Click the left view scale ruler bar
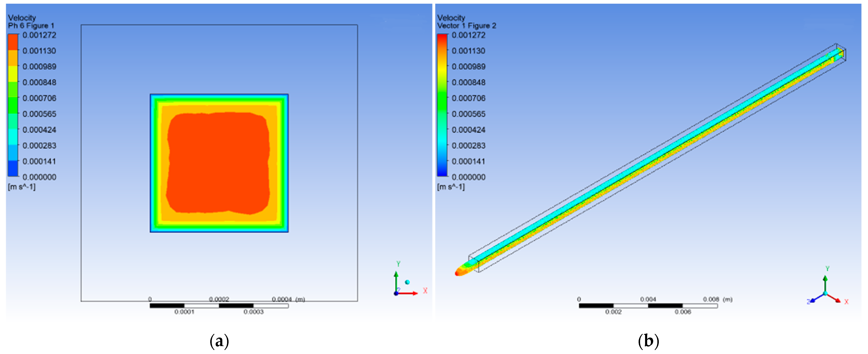 [219, 306]
